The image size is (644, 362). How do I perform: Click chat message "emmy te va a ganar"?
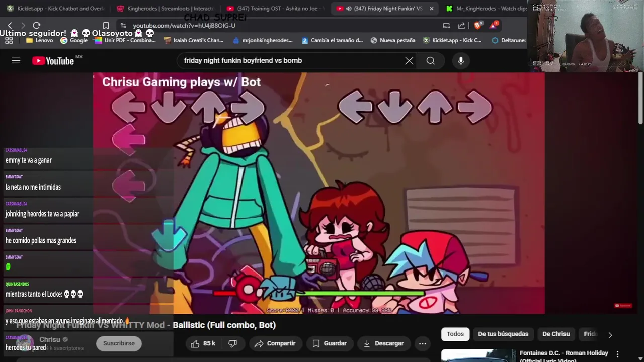click(x=29, y=160)
